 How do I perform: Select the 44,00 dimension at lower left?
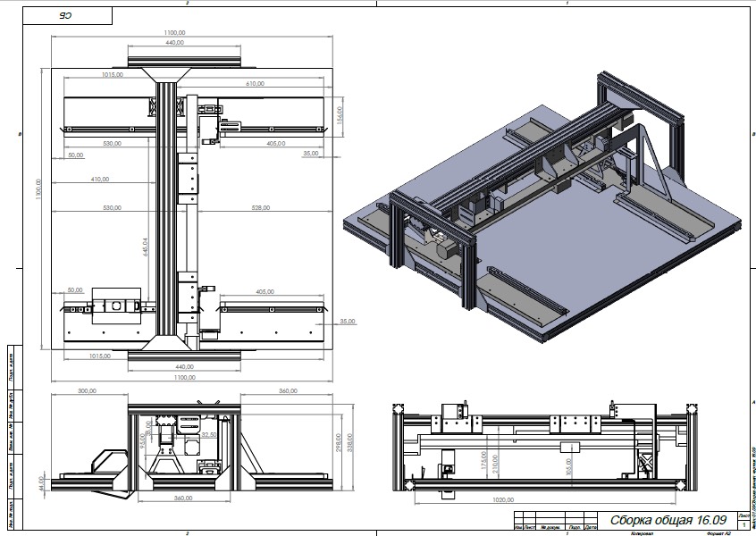(40, 482)
